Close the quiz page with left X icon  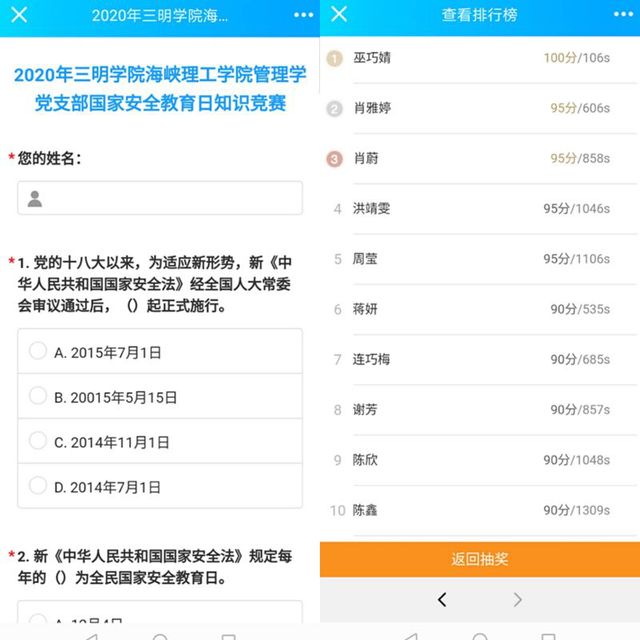(x=19, y=15)
